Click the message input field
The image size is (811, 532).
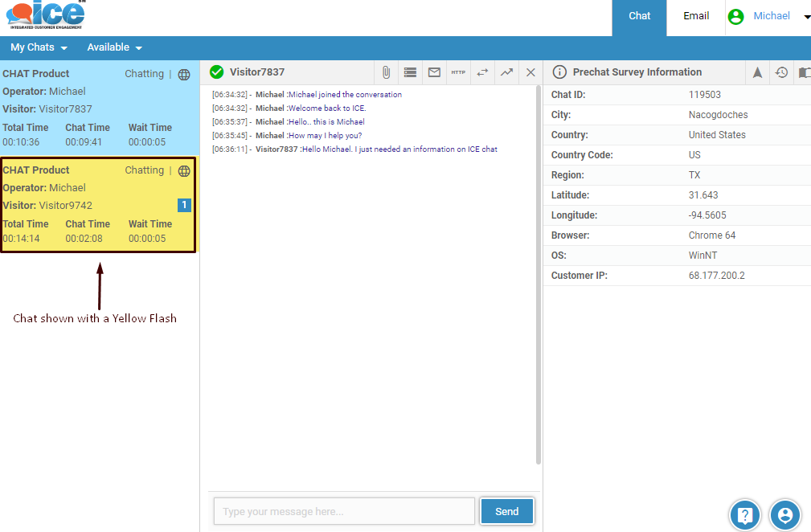point(344,511)
